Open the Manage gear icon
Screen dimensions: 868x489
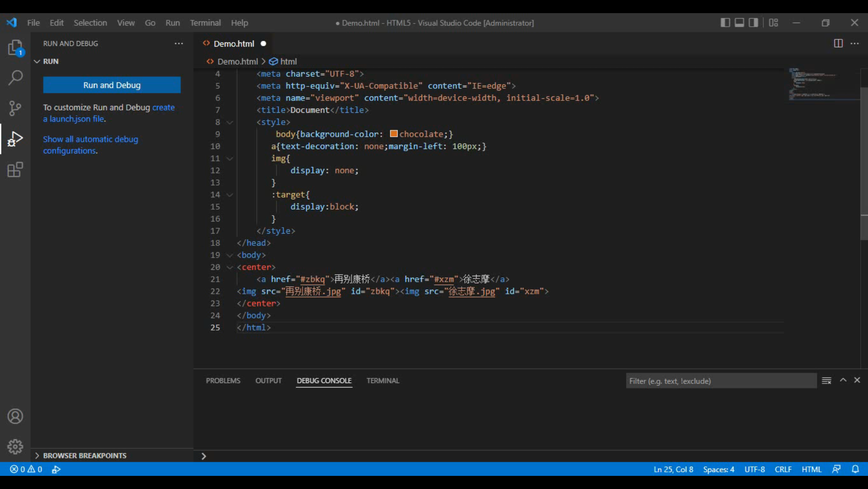pos(15,446)
